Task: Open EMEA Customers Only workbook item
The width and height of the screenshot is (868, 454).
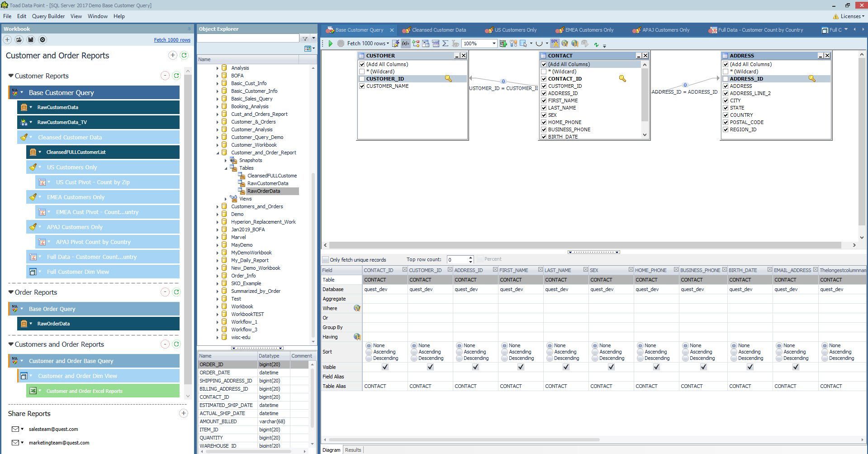Action: 103,197
